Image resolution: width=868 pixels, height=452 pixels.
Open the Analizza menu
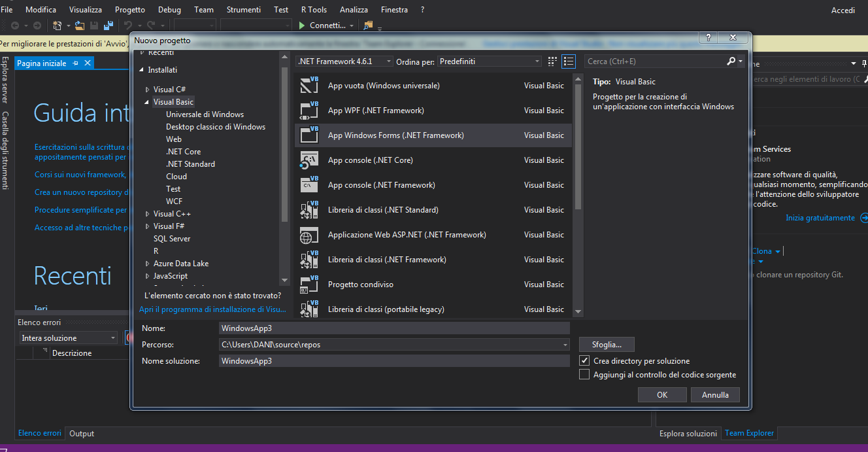(x=354, y=10)
